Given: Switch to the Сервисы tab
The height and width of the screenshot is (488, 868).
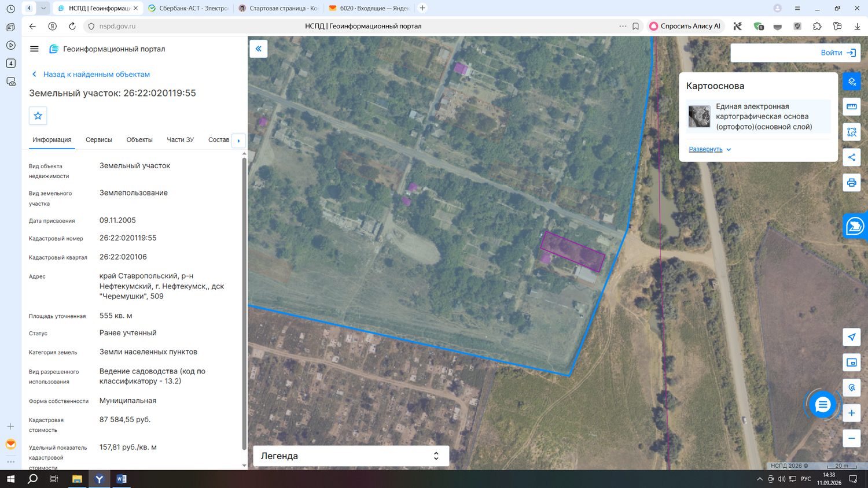Looking at the screenshot, I should tap(99, 140).
